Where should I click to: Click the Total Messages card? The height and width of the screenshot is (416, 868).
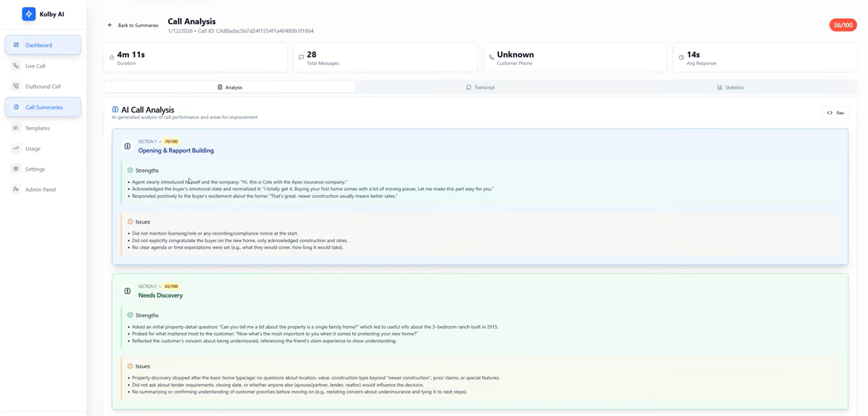[384, 57]
